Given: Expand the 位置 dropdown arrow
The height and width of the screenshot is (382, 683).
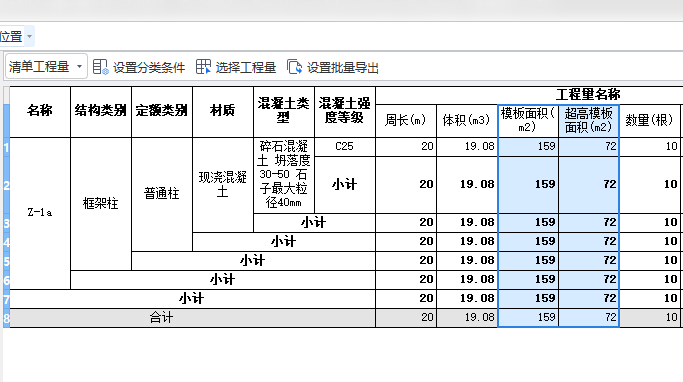Looking at the screenshot, I should [x=30, y=36].
